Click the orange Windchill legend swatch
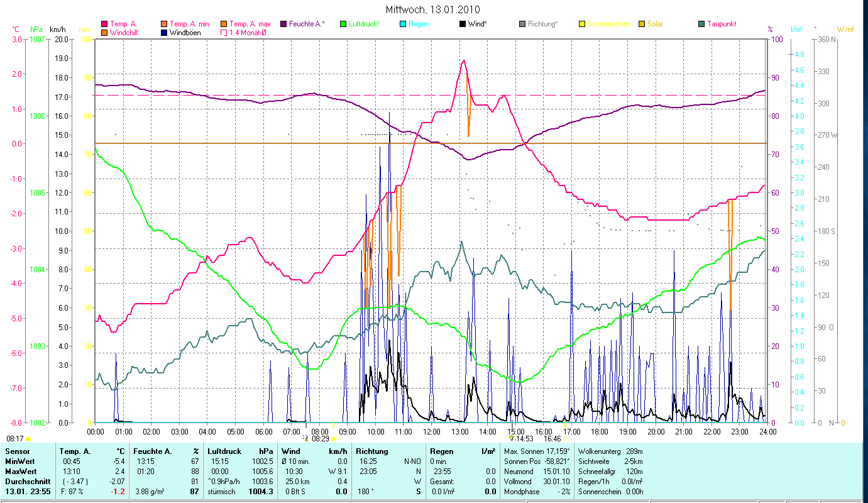This screenshot has width=868, height=503. tap(104, 32)
